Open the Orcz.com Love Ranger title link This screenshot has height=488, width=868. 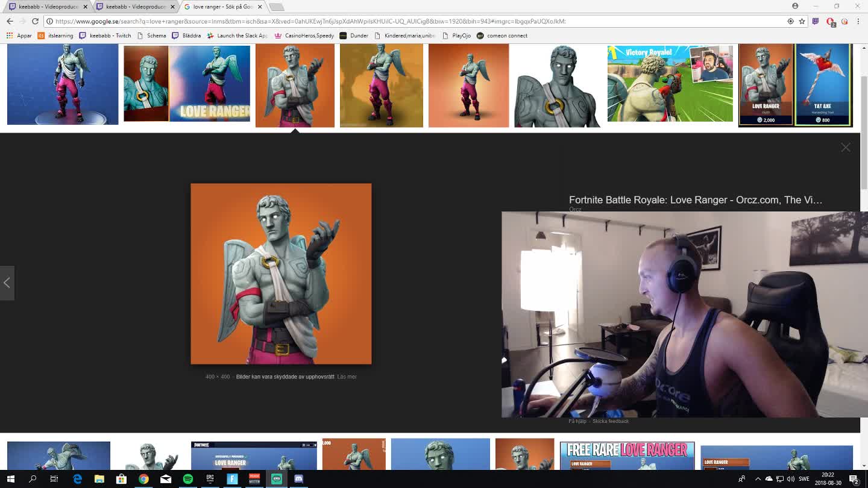click(x=696, y=200)
